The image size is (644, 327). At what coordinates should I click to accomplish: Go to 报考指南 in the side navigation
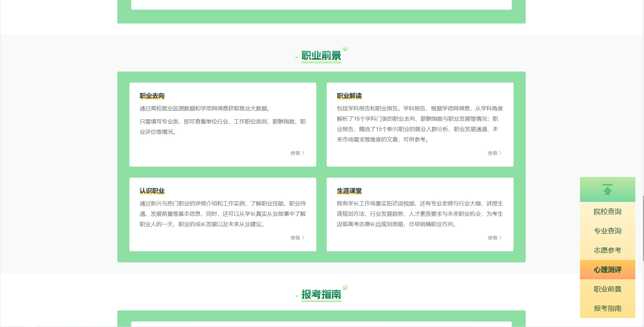coord(607,308)
